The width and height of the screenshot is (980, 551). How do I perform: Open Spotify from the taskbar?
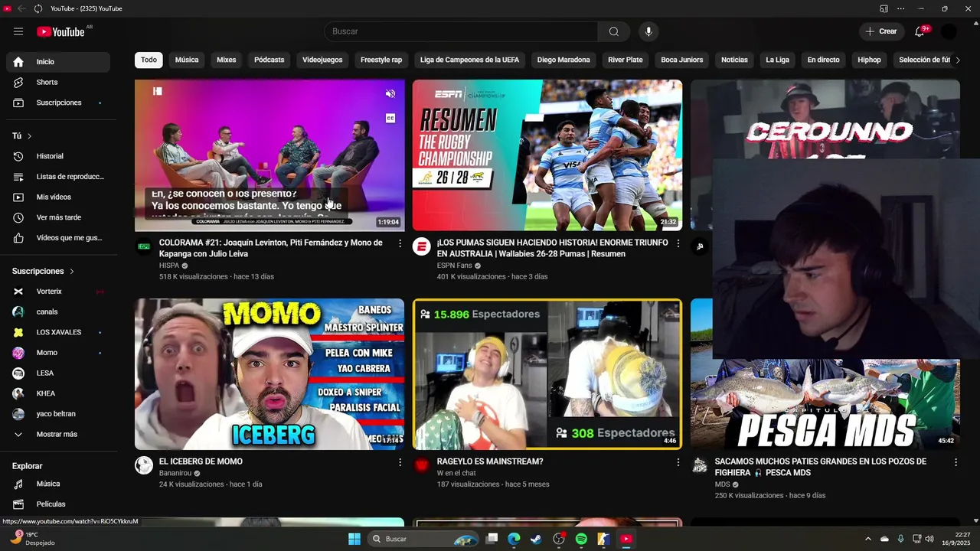581,539
